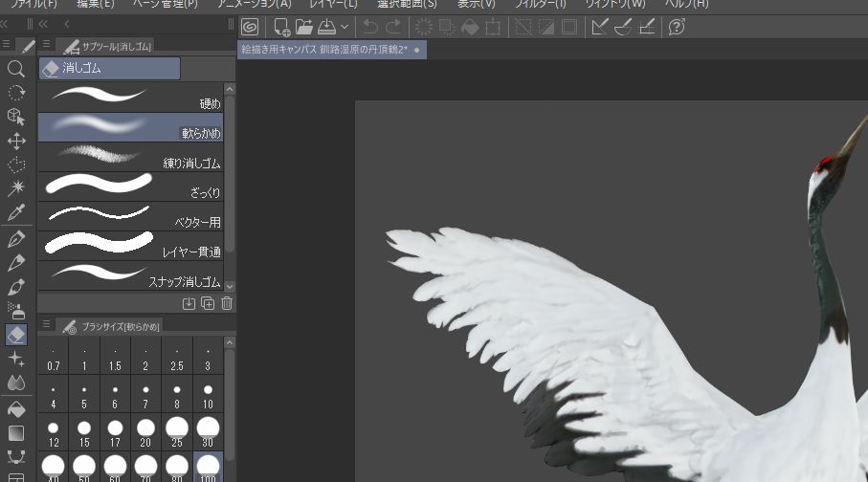Screen dimensions: 868x482
Task: Click the Undo arrow
Action: [370, 27]
